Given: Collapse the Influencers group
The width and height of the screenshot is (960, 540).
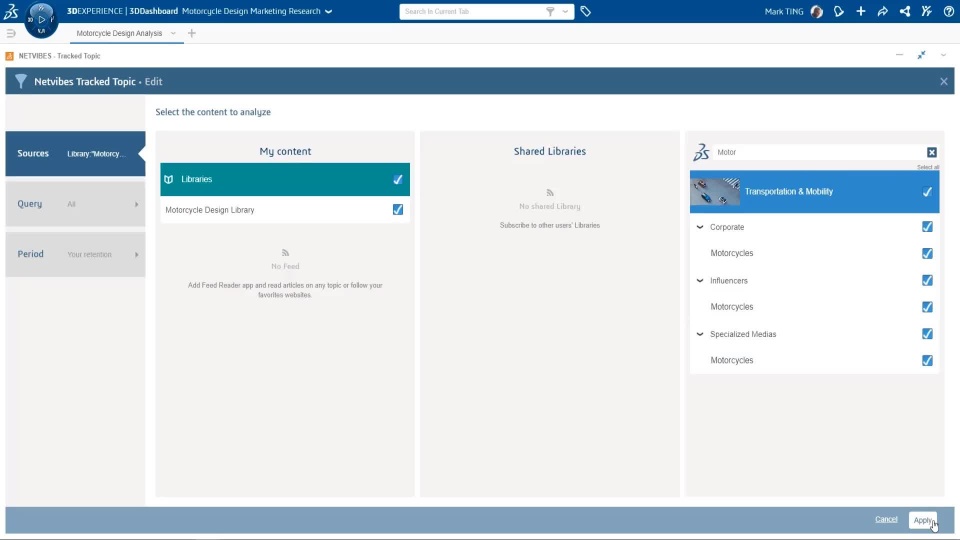Looking at the screenshot, I should [x=700, y=280].
